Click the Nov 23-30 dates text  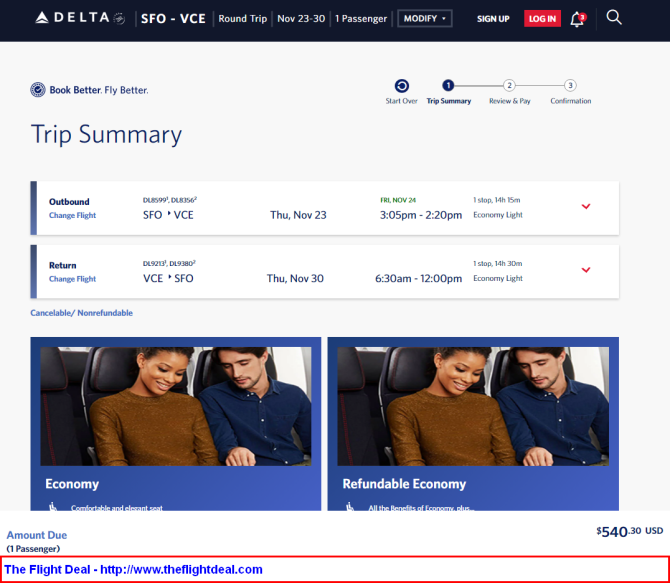pos(301,19)
